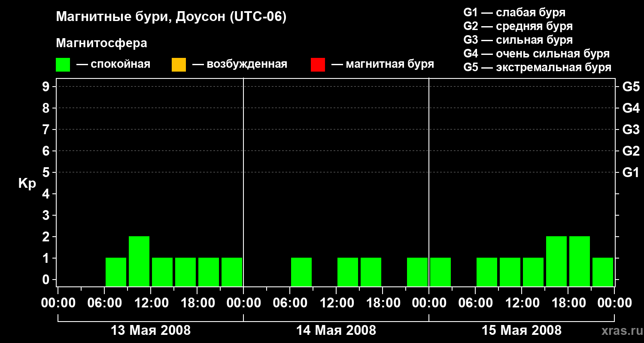Click the '18:00' tick label under 14 May
This screenshot has height=343, width=644.
[x=383, y=303]
